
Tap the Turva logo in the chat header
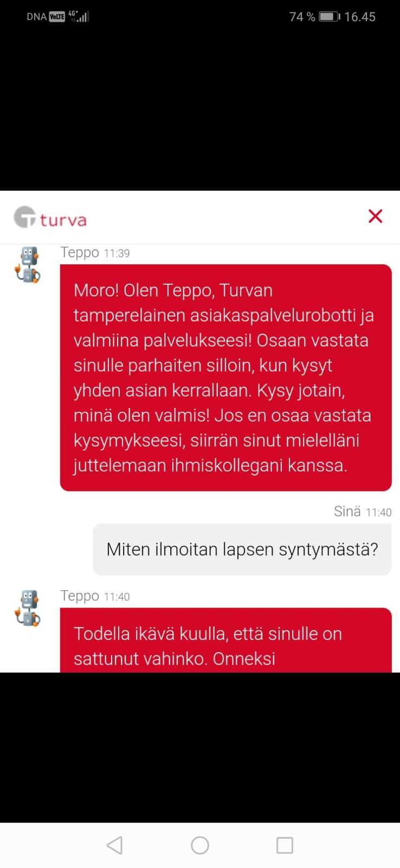(x=50, y=217)
